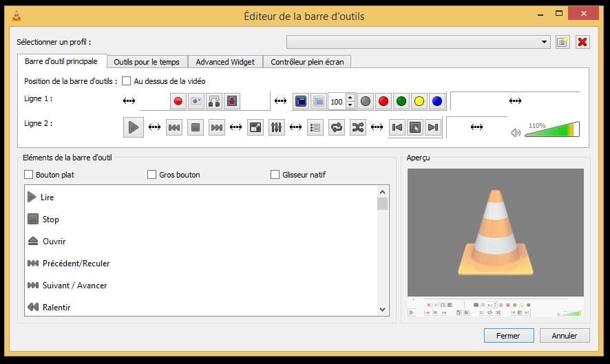
Task: Click the Aperçu preview cone image
Action: [x=495, y=232]
